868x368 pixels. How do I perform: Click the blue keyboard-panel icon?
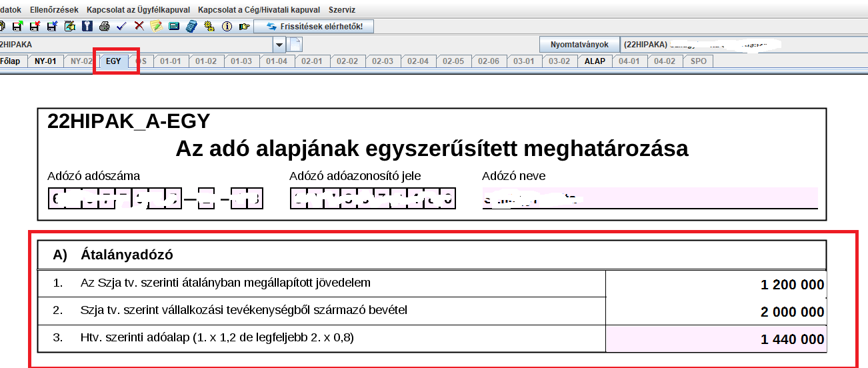click(x=174, y=26)
